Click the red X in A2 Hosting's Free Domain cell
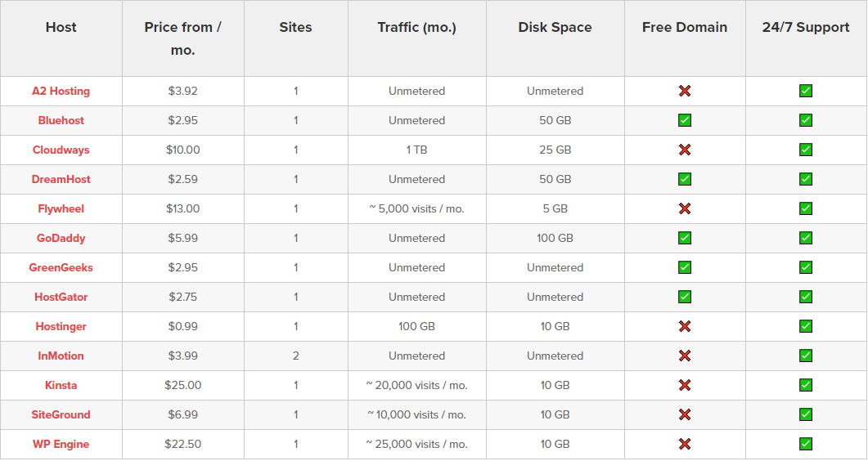 pos(685,91)
